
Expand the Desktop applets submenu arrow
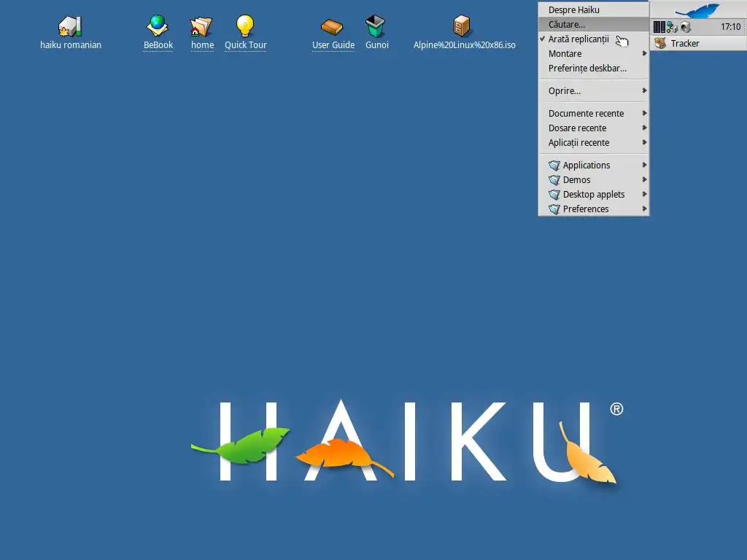click(x=644, y=194)
